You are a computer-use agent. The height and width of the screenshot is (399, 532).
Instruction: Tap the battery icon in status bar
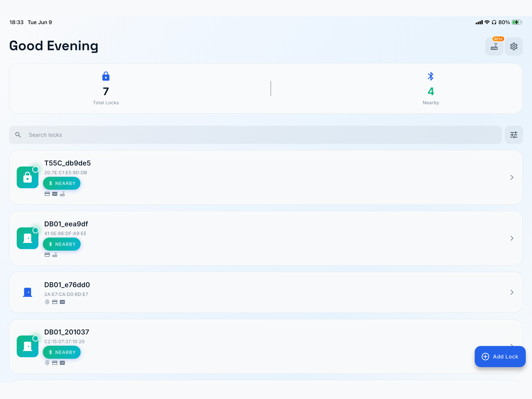tap(517, 22)
